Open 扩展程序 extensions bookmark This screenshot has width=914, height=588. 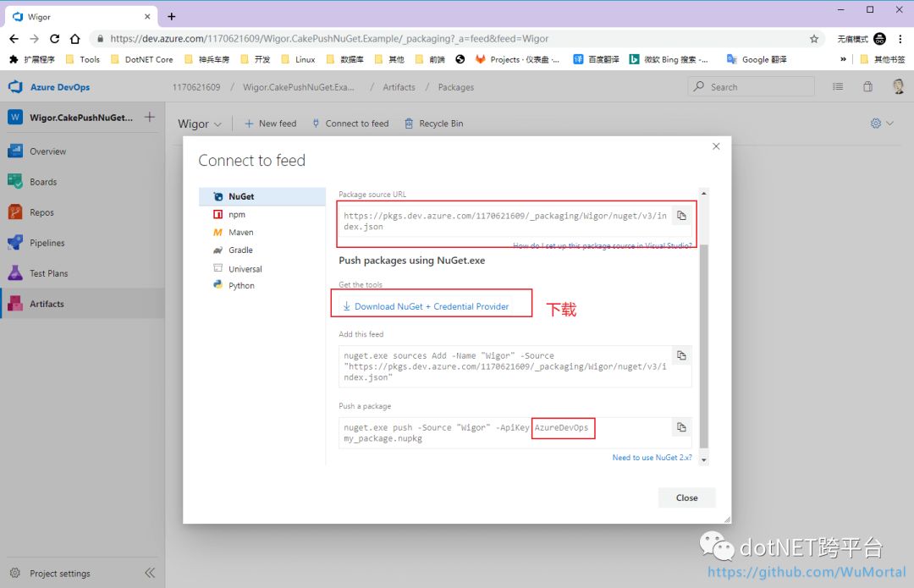[32, 59]
